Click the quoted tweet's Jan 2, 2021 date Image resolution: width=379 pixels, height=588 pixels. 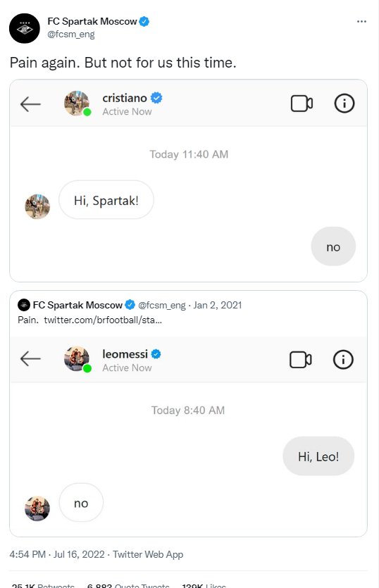[218, 305]
